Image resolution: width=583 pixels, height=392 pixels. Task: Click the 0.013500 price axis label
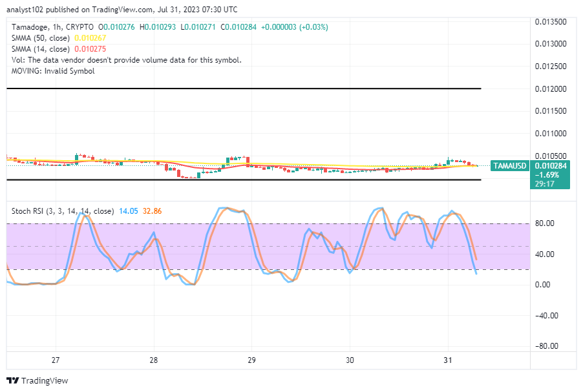551,21
